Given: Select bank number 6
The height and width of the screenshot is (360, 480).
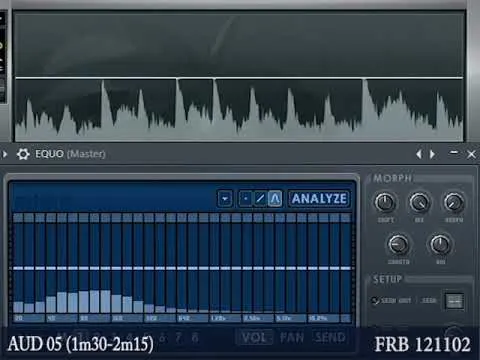Looking at the screenshot, I should coord(162,337).
